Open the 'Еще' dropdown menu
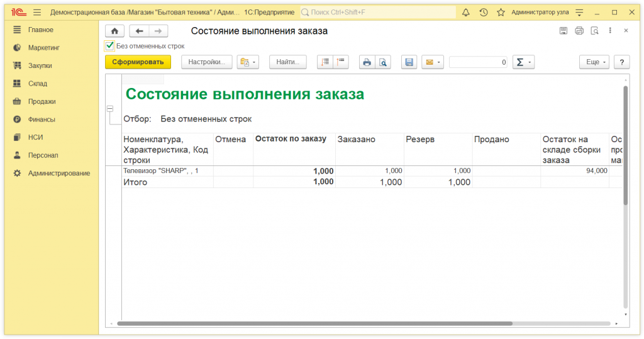This screenshot has width=644, height=339. (x=594, y=62)
